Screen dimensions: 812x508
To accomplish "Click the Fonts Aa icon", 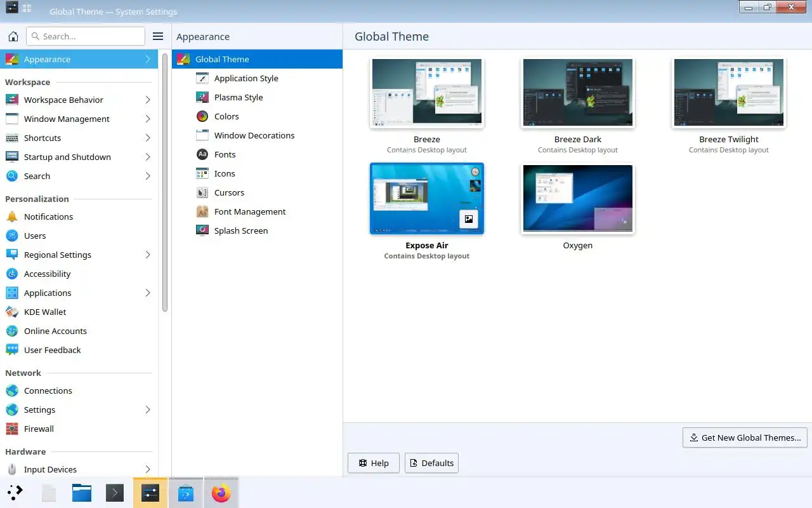I will pos(202,154).
